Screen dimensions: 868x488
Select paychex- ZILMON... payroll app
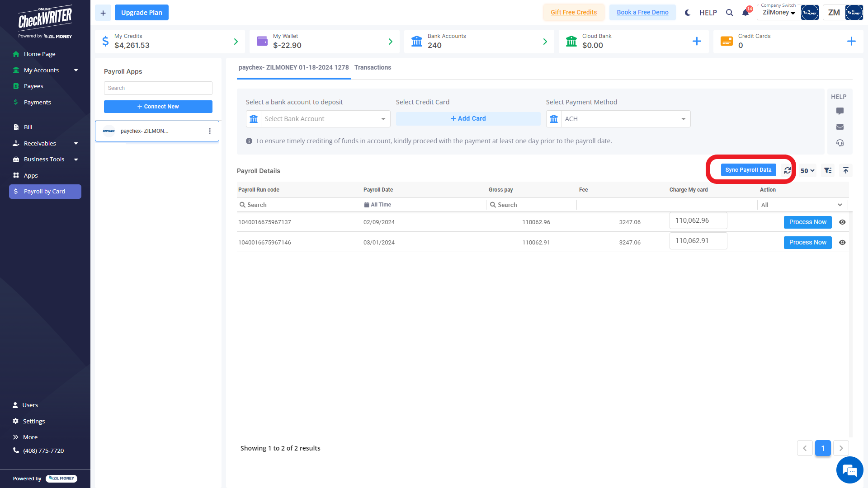coord(157,131)
